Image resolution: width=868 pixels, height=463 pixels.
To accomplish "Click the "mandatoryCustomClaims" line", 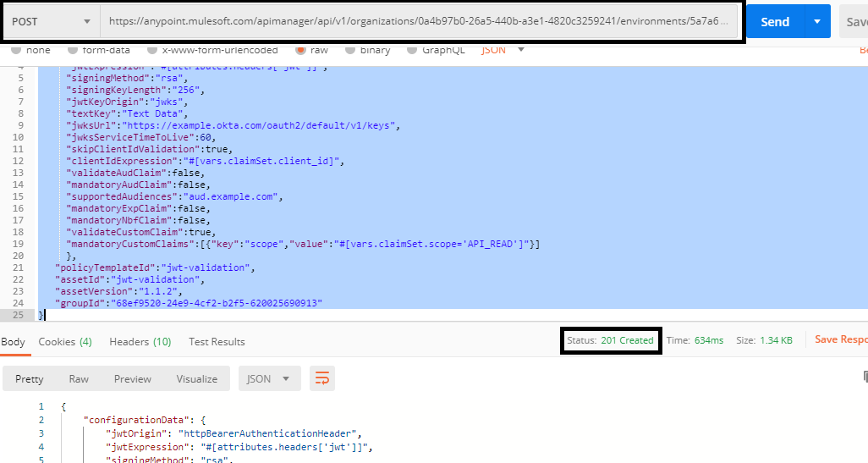I will click(303, 244).
